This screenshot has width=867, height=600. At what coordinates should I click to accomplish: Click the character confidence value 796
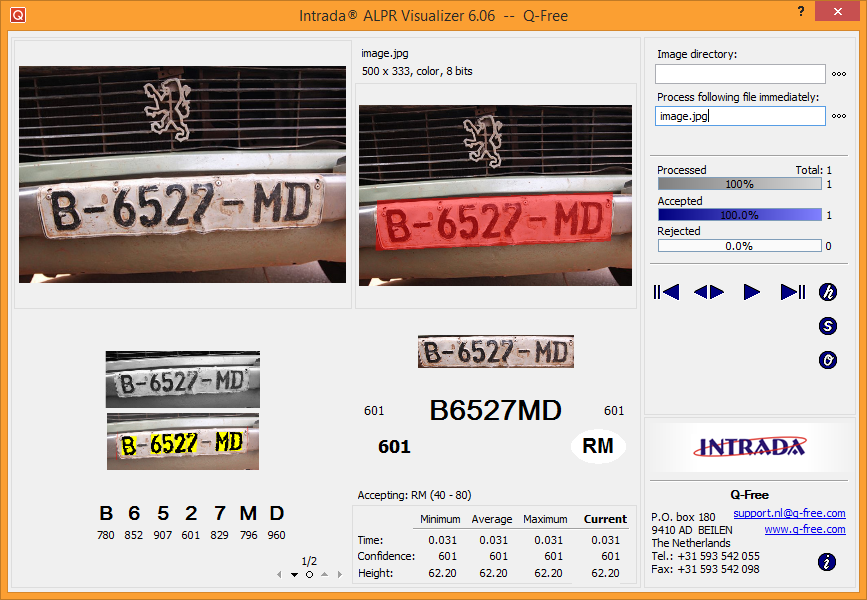coord(248,535)
